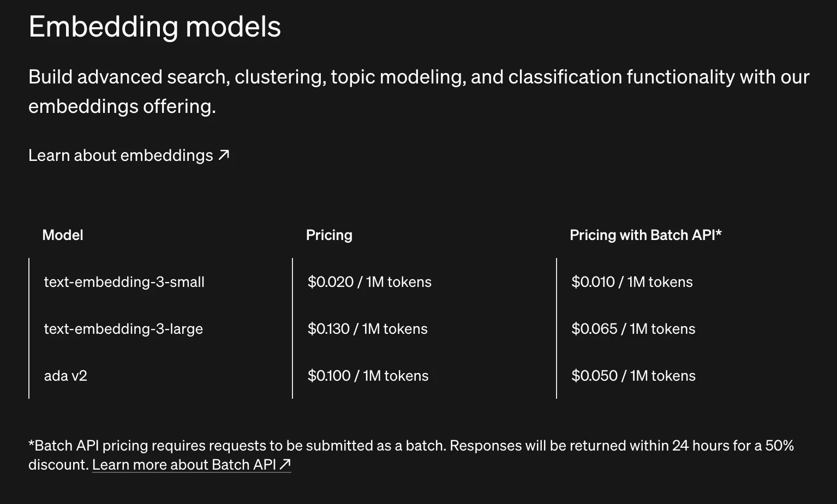The height and width of the screenshot is (504, 837).
Task: Click the $0.050 / 1M tokens batch price
Action: 633,376
